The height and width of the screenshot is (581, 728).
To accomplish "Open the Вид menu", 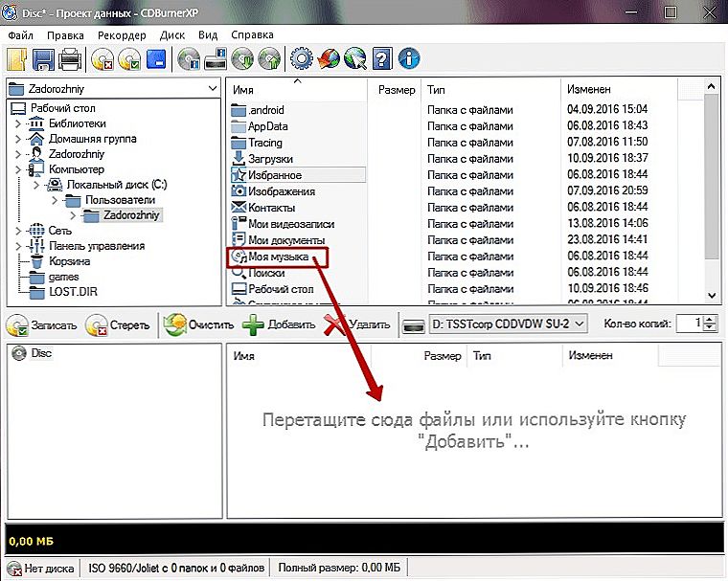I will pyautogui.click(x=208, y=35).
